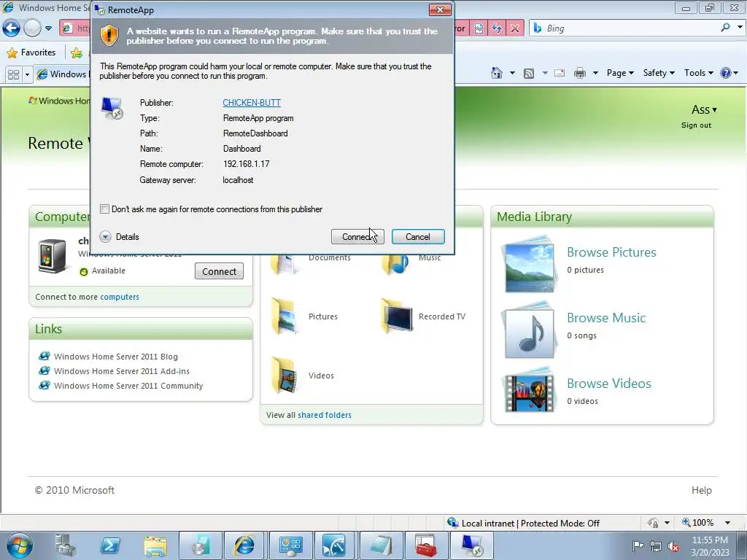Open the Ass user dropdown
The image size is (747, 560).
point(704,110)
